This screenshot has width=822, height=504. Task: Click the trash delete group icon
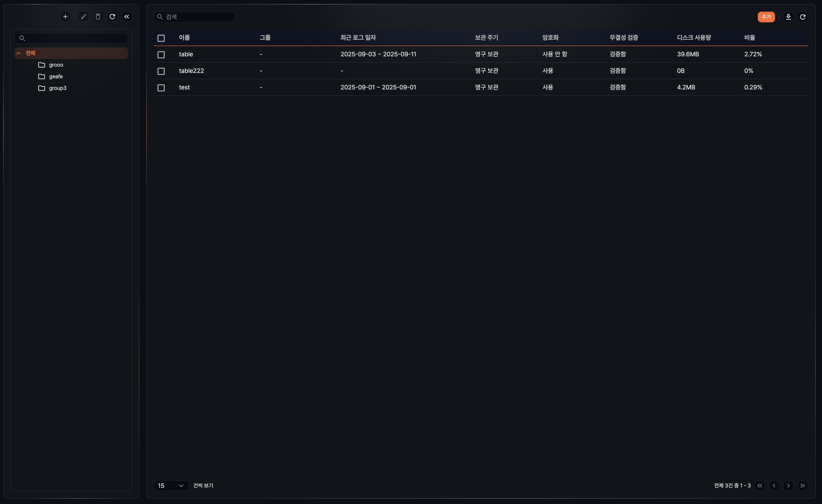98,17
